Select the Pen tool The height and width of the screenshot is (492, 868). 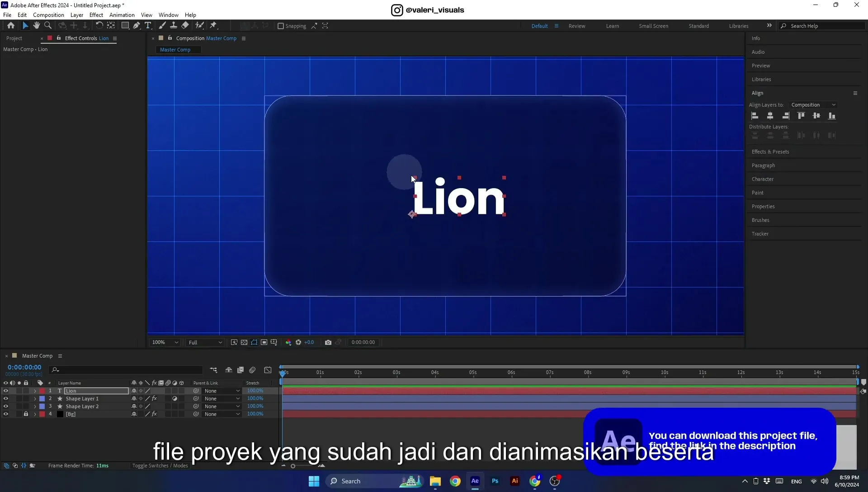coord(137,26)
